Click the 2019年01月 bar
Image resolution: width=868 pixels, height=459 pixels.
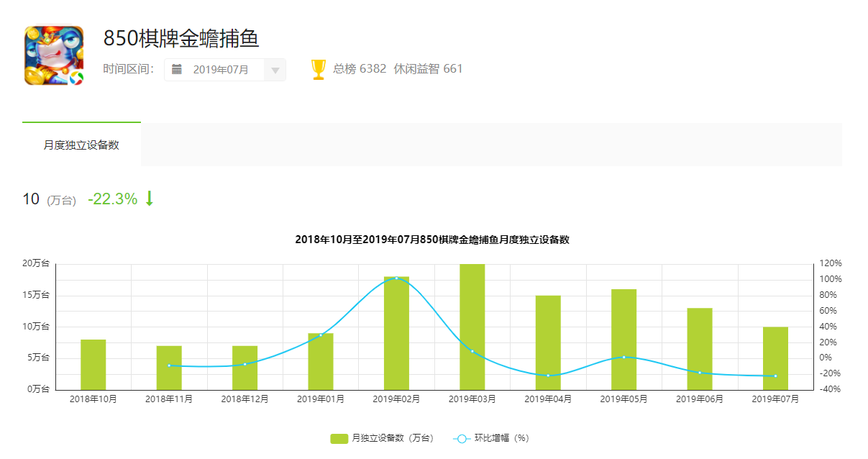(x=321, y=361)
